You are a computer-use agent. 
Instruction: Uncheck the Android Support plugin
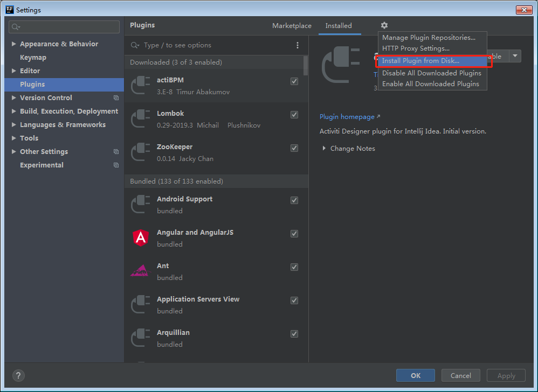point(294,200)
